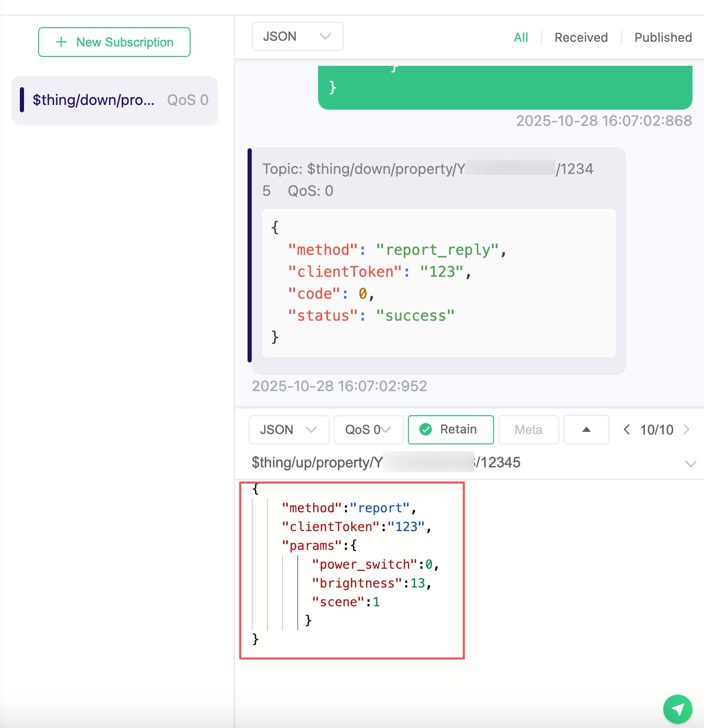Show All messages filter
Screen dimensions: 704x728
[x=521, y=38]
